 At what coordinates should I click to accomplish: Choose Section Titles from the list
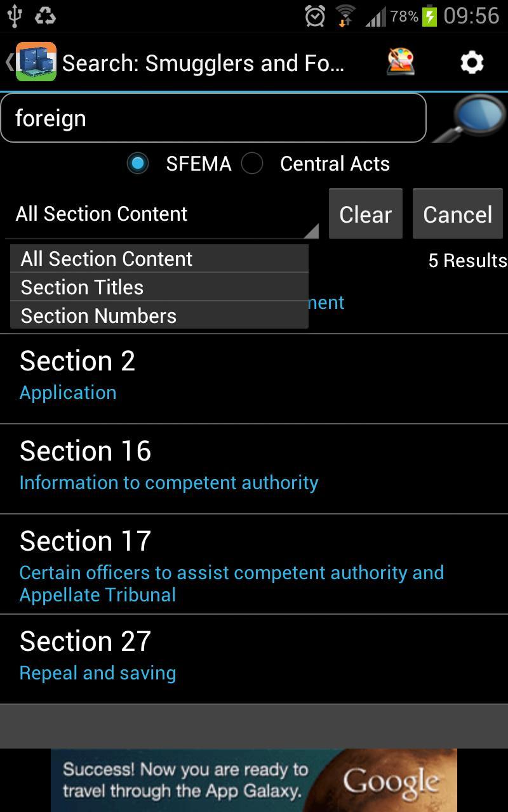pyautogui.click(x=159, y=287)
